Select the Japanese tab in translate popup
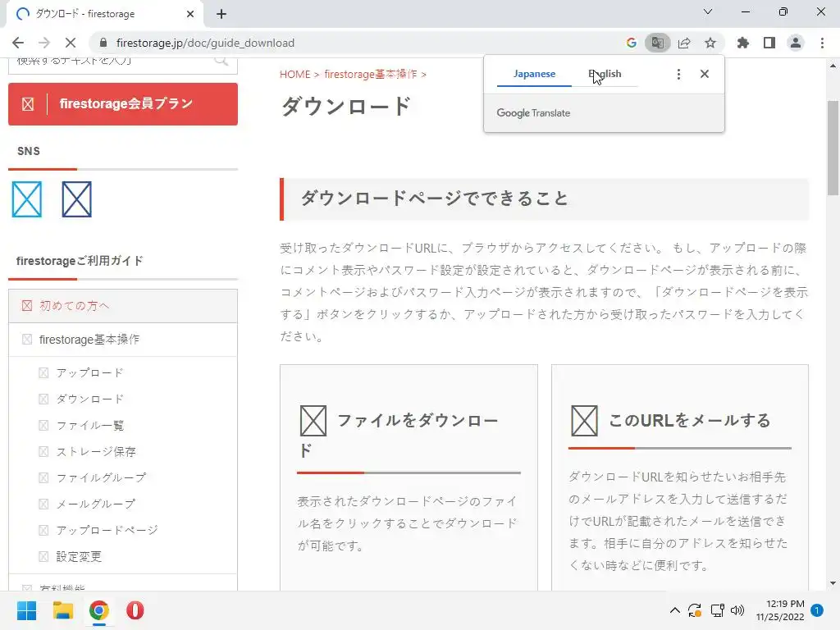Viewport: 840px width, 630px height. pos(534,74)
